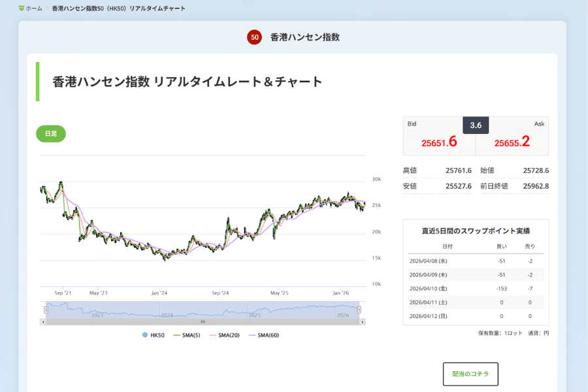Toggle the 日足 daily timeframe button
This screenshot has height=392, width=588.
point(50,134)
